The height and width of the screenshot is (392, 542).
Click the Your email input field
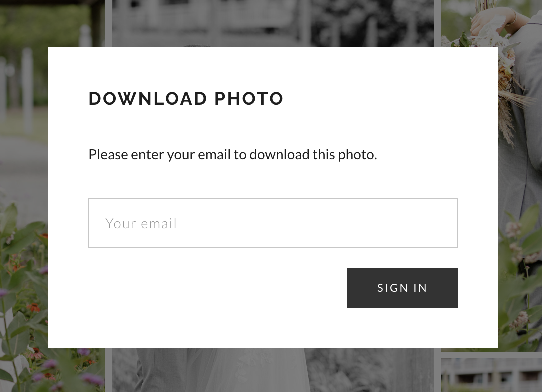pos(273,223)
